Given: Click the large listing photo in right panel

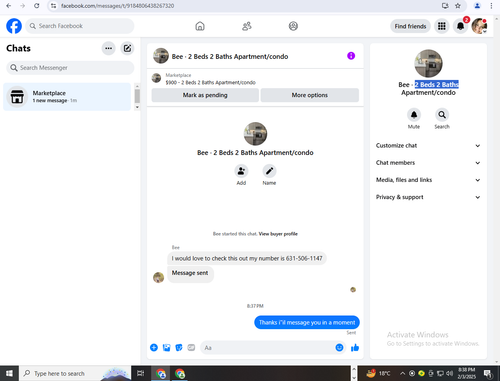Looking at the screenshot, I should pyautogui.click(x=428, y=63).
